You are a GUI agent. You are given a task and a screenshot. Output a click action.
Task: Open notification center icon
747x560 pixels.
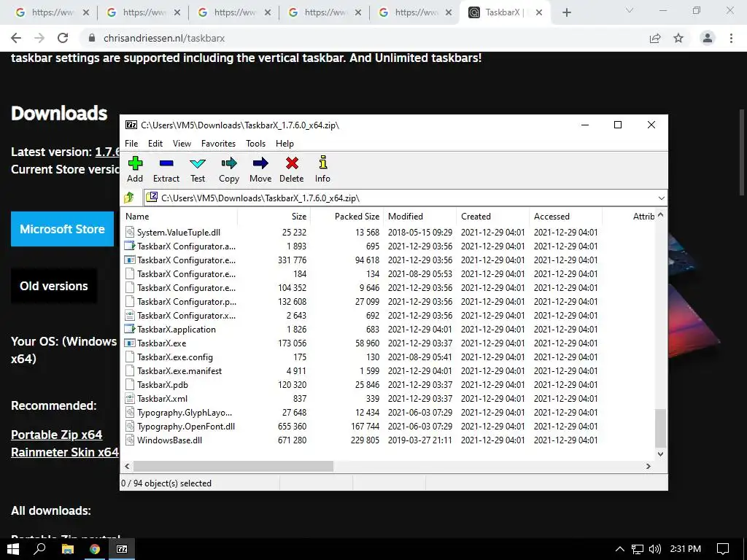click(x=723, y=549)
